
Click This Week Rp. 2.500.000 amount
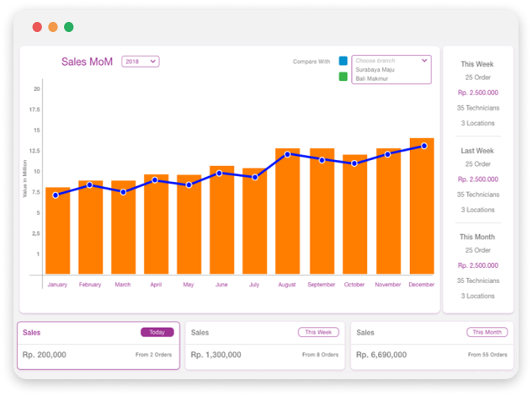477,93
